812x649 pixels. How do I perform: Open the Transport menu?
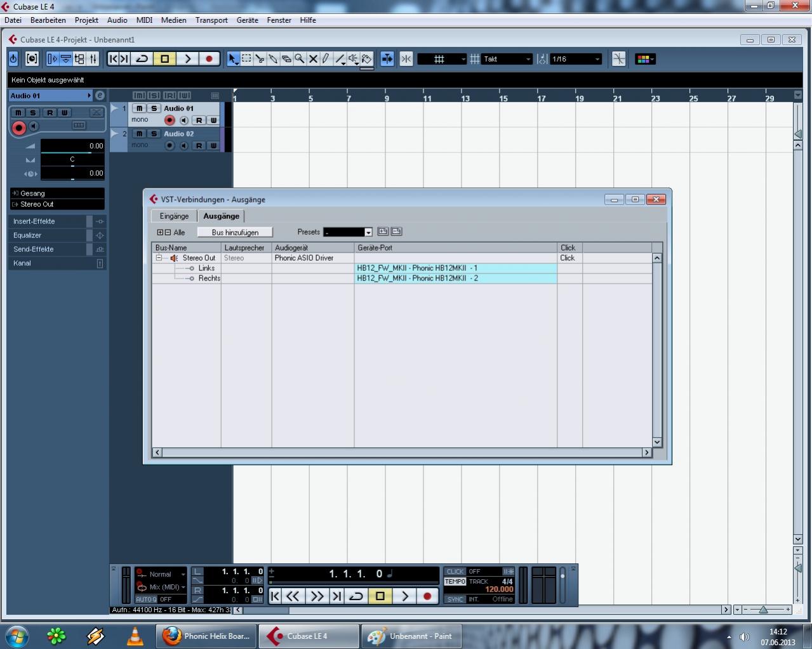click(211, 20)
